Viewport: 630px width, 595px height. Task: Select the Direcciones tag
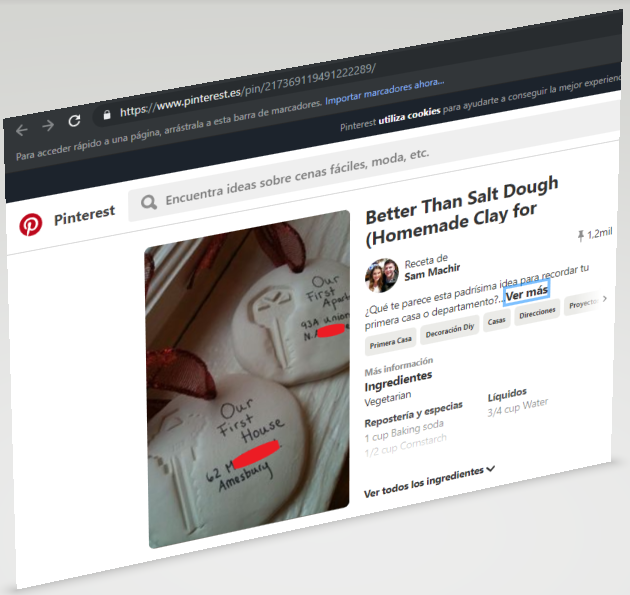[537, 313]
